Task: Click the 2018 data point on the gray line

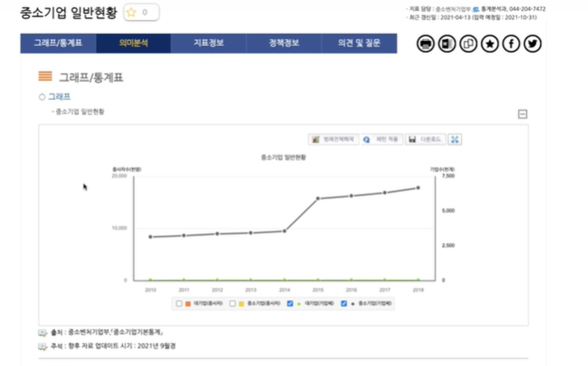Action: tap(418, 188)
